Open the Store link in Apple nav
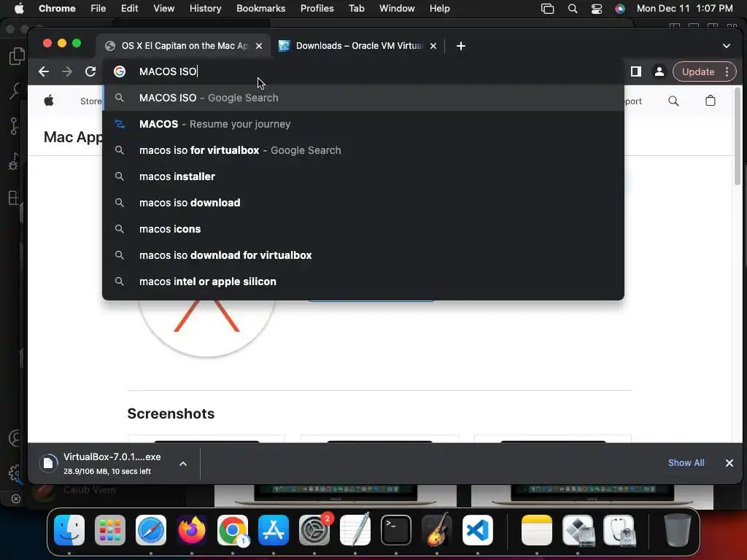747x560 pixels. pos(90,101)
